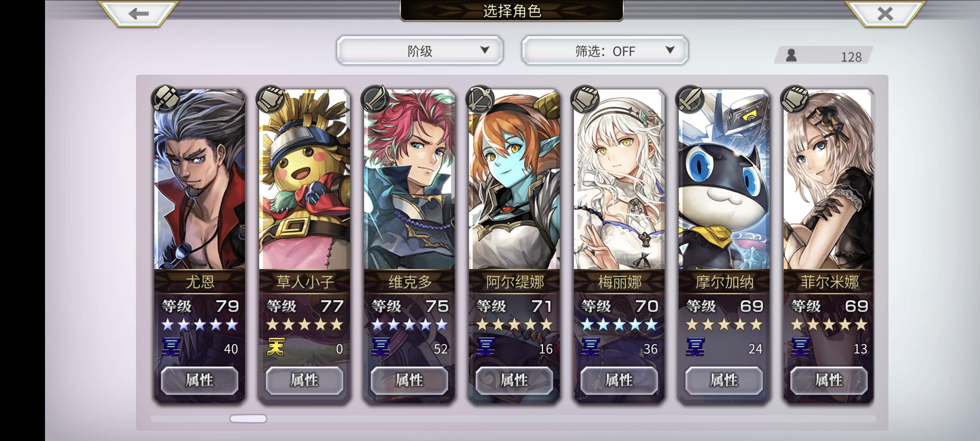
Task: Click the 冥 alignment icon on 梅丽娜
Action: 590,347
